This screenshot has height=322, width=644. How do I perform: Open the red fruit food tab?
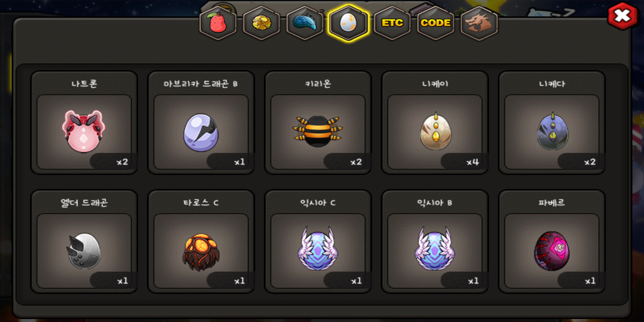coord(218,23)
